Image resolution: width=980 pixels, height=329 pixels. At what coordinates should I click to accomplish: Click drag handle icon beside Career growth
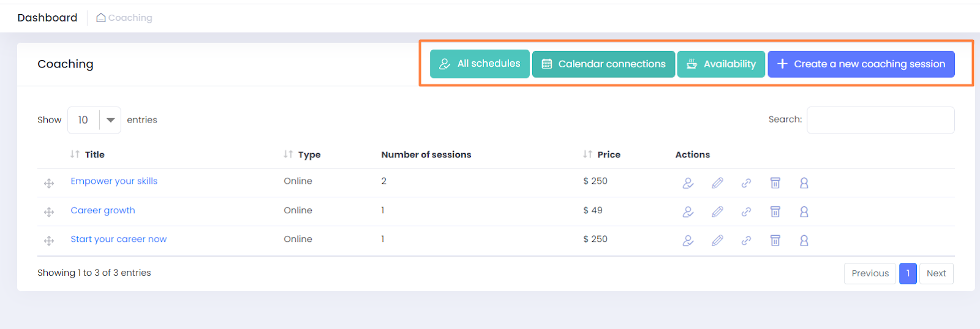coord(49,212)
